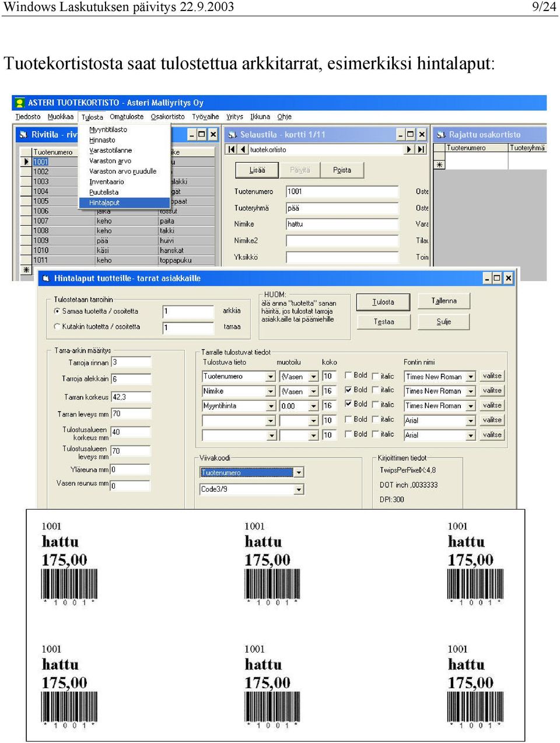Click the Testaa button

point(383,321)
